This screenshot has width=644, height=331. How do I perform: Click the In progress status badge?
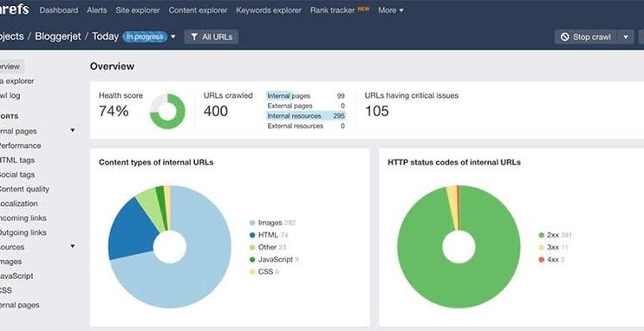tap(144, 37)
